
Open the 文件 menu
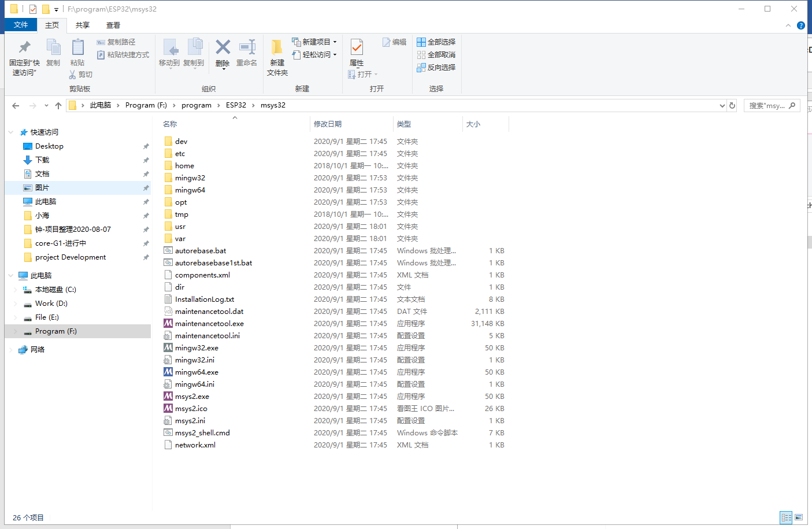[20, 25]
